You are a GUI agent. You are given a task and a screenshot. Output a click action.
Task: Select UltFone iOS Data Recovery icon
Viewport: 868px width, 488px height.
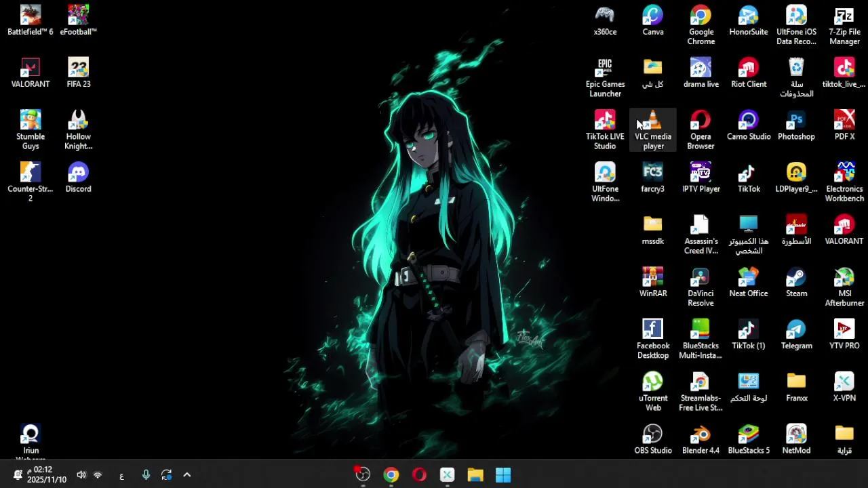(797, 25)
